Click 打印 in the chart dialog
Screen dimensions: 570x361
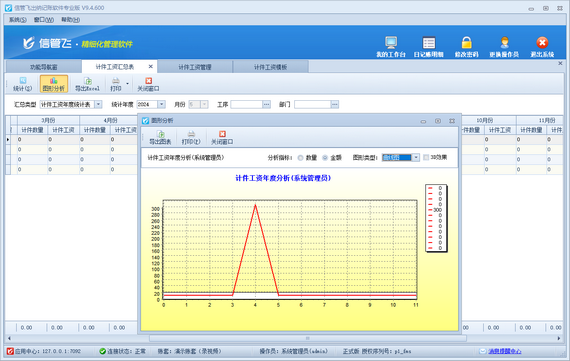tap(191, 137)
